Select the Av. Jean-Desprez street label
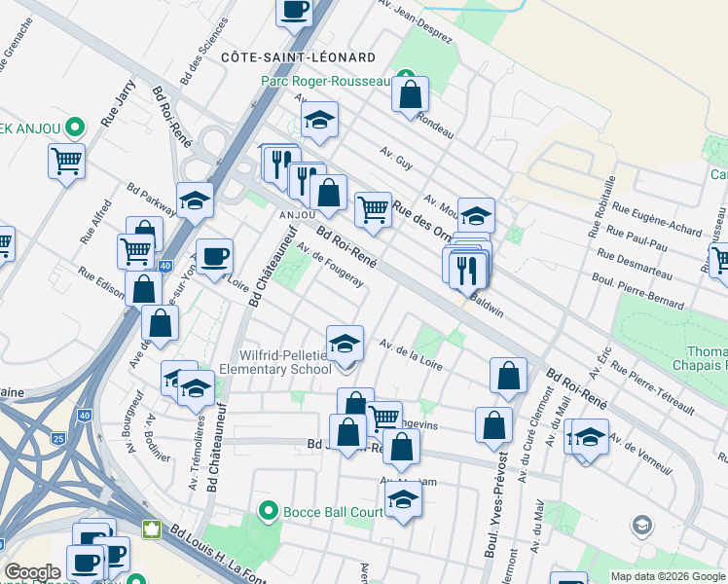The width and height of the screenshot is (728, 584). coord(416,21)
